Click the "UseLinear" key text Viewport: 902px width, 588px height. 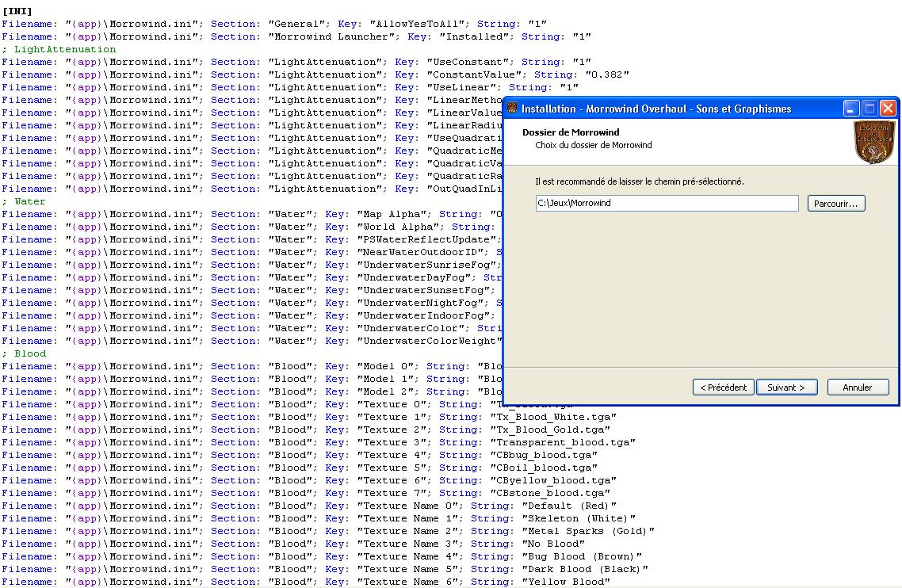point(461,87)
